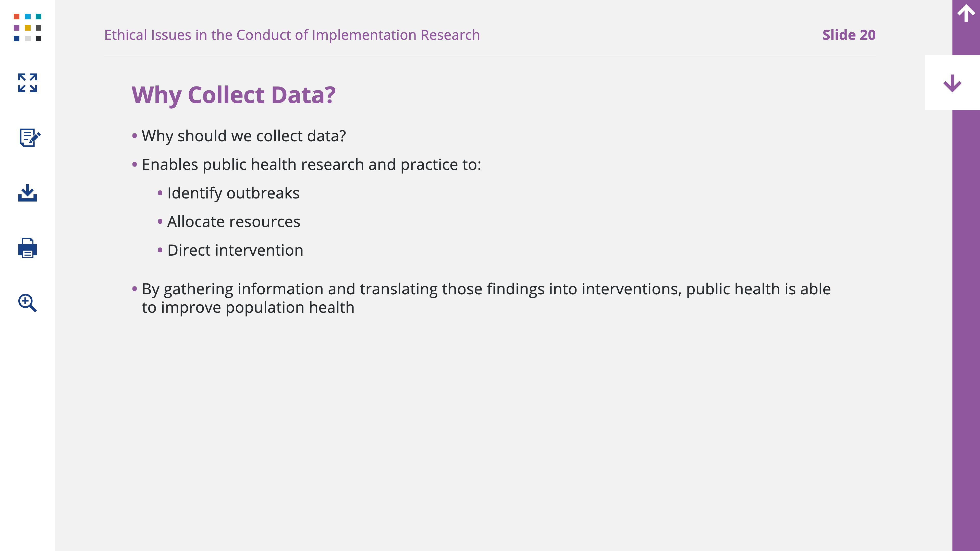980x551 pixels.
Task: Toggle fullscreen with the expand arrows icon
Action: (27, 82)
